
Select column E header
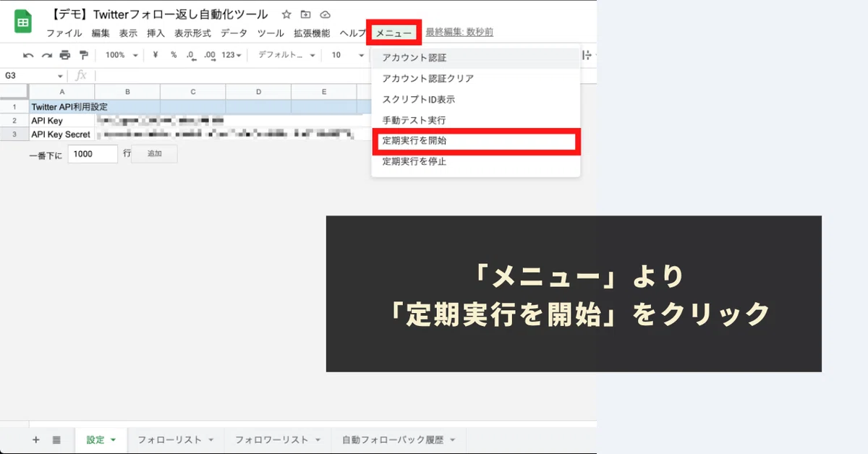click(x=324, y=92)
